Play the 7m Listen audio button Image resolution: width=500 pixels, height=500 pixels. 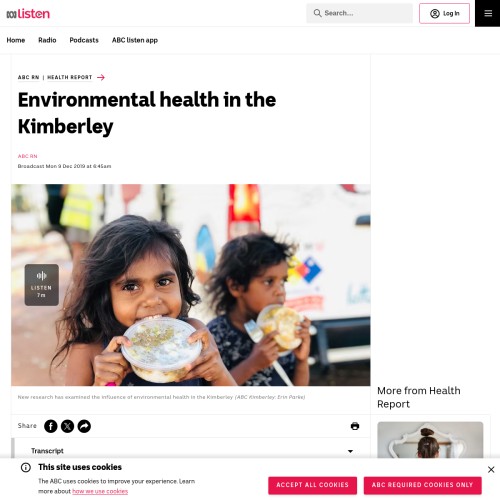pyautogui.click(x=42, y=285)
